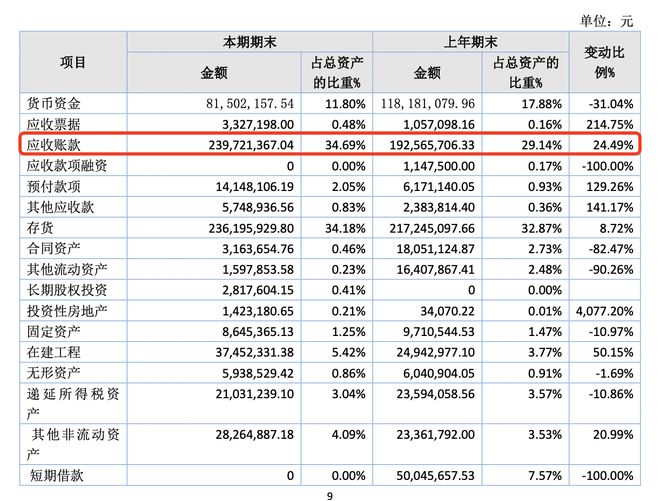Select the 应收款项融资 row label

pyautogui.click(x=67, y=165)
